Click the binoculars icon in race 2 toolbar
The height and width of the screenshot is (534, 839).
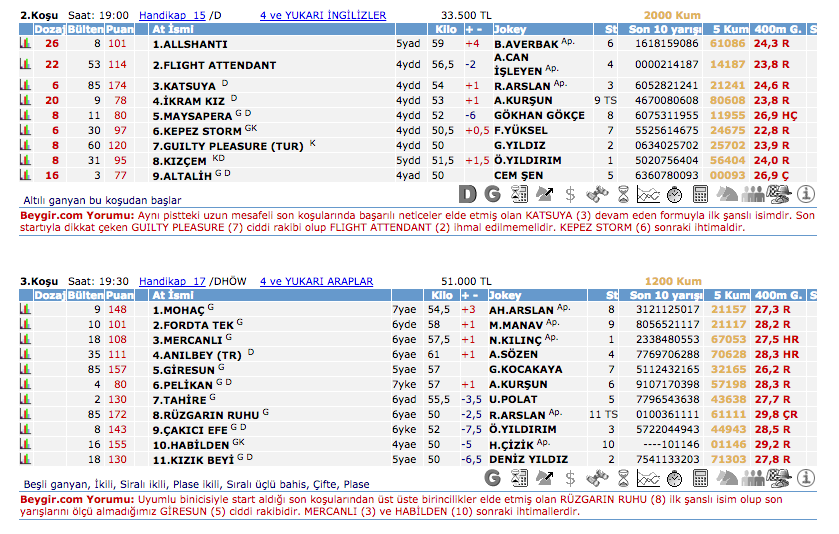597,194
